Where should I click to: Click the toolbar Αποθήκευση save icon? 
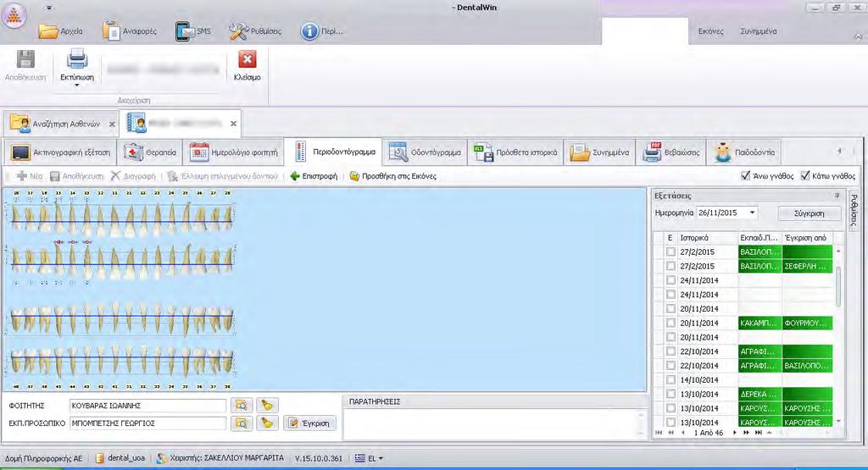click(55, 176)
